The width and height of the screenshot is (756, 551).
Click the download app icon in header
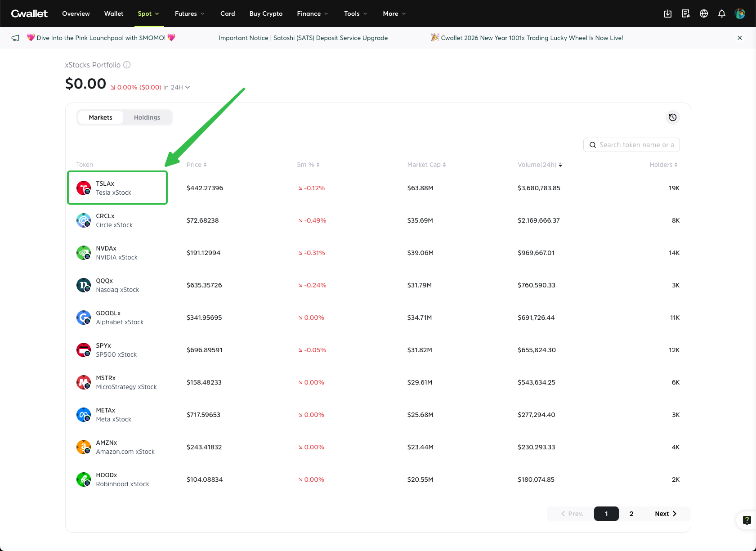[668, 13]
